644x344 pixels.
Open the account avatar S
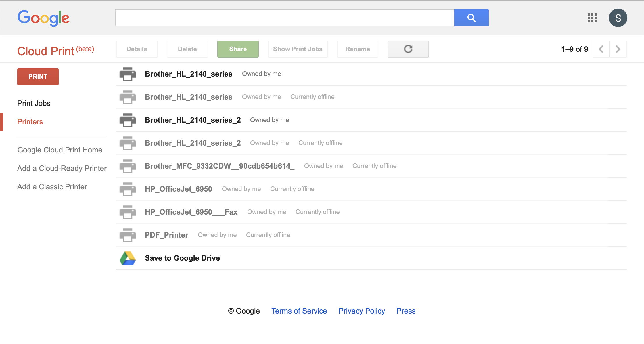(x=618, y=18)
